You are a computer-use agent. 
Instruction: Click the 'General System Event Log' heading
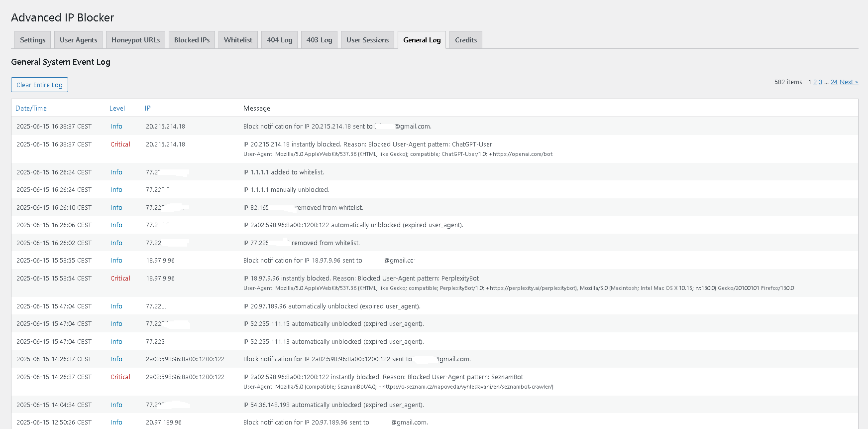(61, 62)
